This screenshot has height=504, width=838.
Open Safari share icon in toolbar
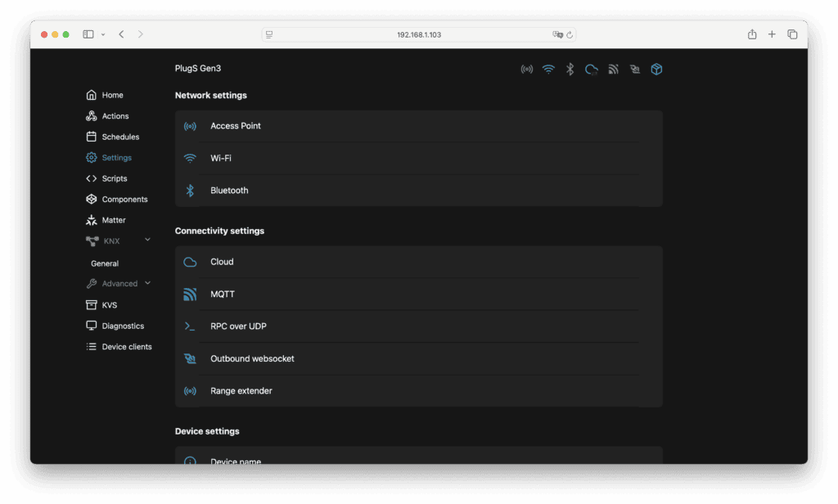click(752, 34)
